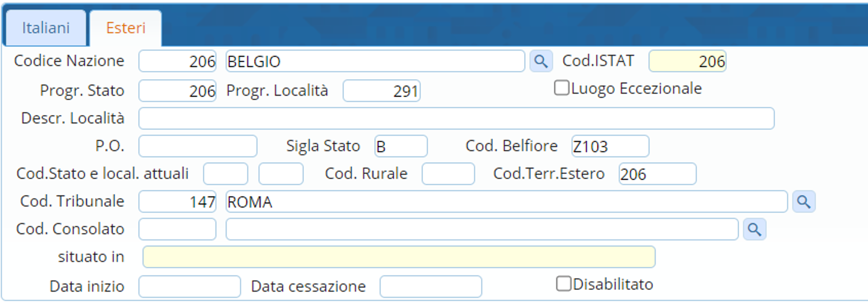Screen dimensions: 868x307
Task: Switch to the Italiani tab
Action: (46, 28)
